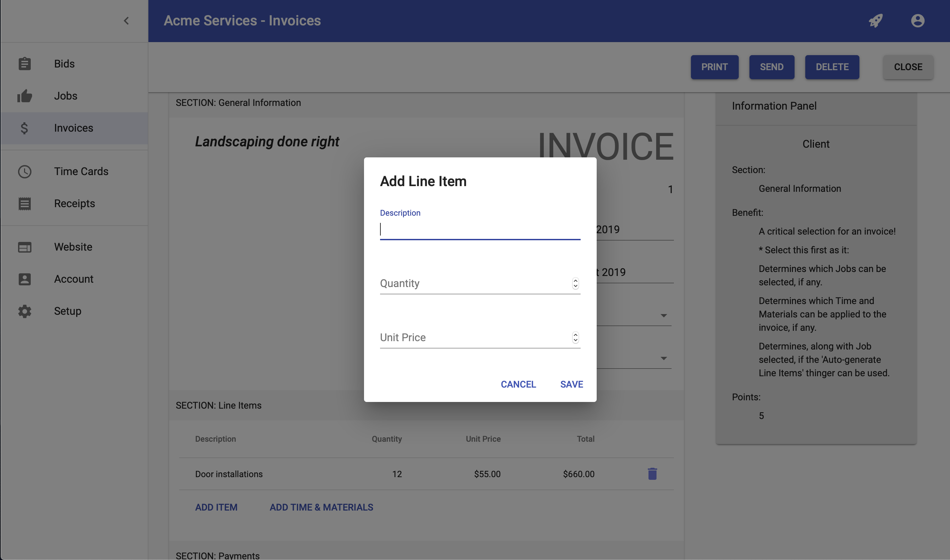Click the Receipts icon in sidebar
Screen dimensions: 950x560
pos(24,204)
